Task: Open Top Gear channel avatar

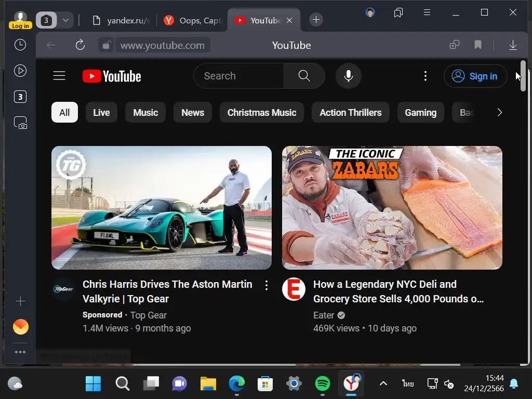Action: tap(63, 289)
